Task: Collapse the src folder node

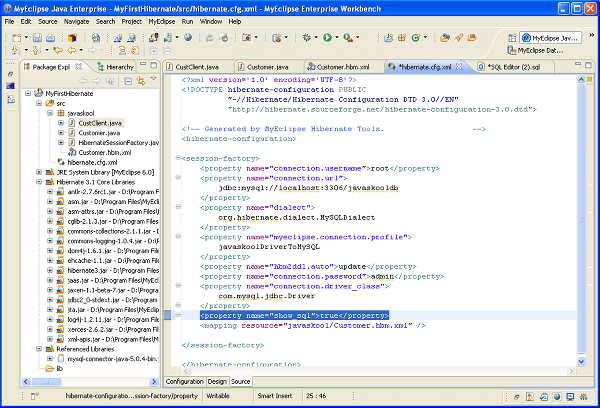Action: click(x=39, y=103)
